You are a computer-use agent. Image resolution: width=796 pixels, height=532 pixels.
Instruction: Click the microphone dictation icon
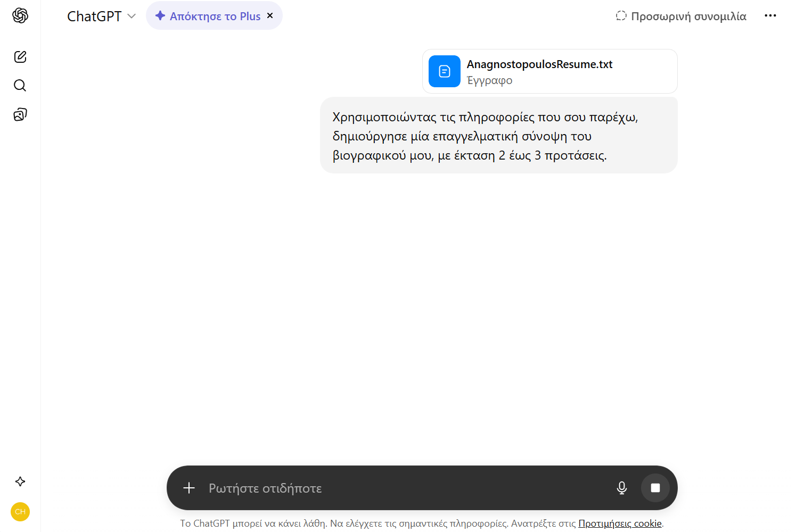coord(621,488)
